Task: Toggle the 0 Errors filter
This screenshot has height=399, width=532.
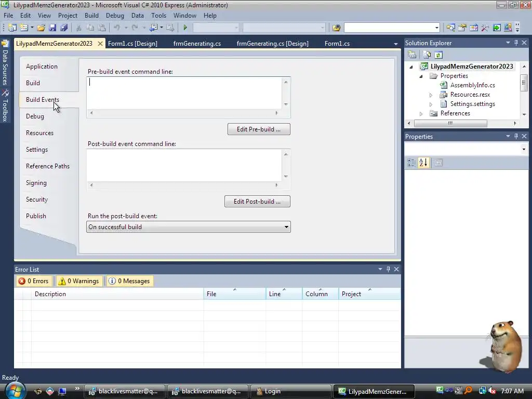Action: coord(34,281)
